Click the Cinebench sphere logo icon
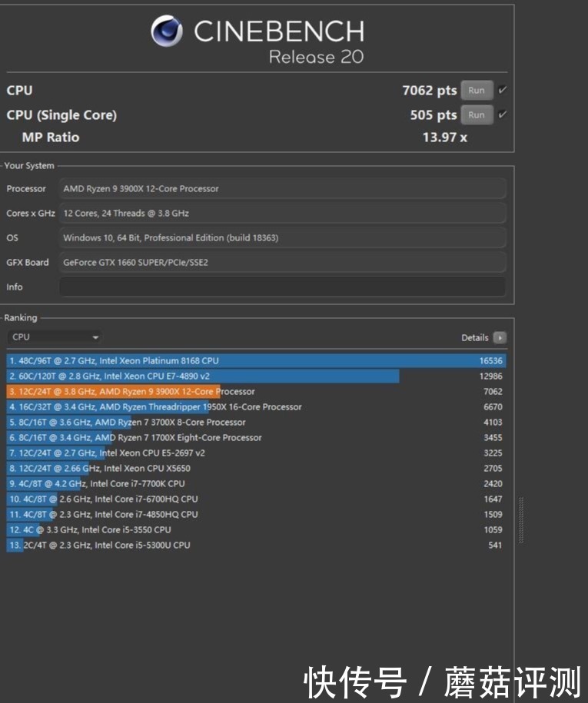Image resolution: width=588 pixels, height=703 pixels. 167,32
